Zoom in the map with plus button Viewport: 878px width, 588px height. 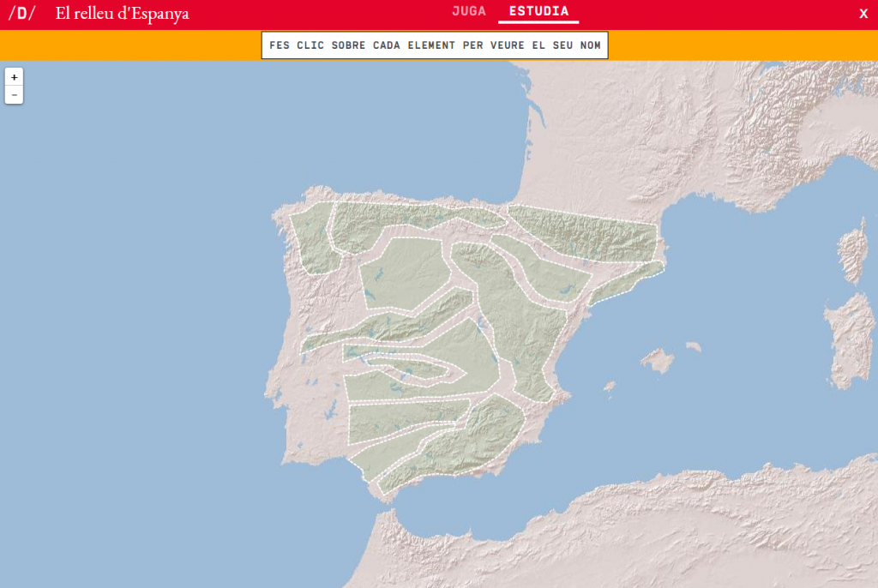[14, 77]
